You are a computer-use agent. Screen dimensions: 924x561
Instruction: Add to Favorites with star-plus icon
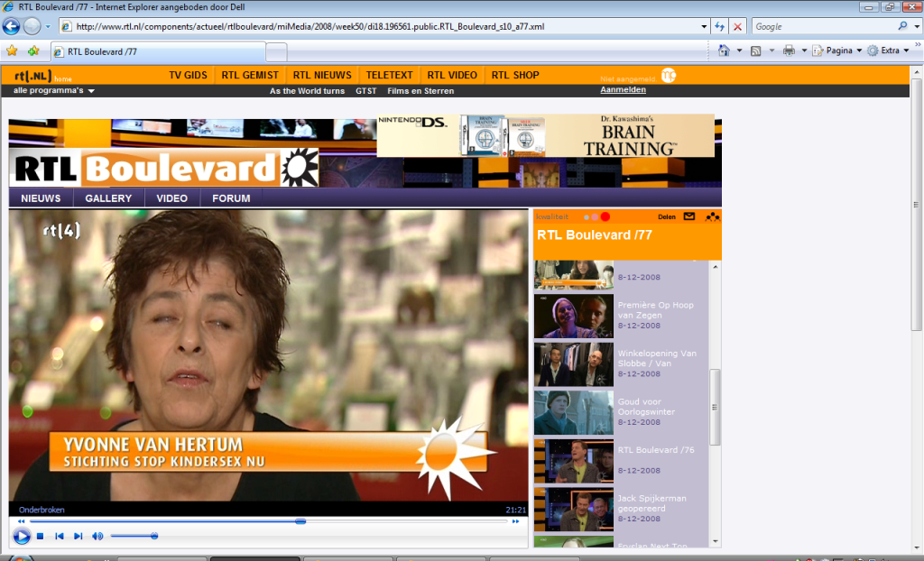pyautogui.click(x=33, y=51)
